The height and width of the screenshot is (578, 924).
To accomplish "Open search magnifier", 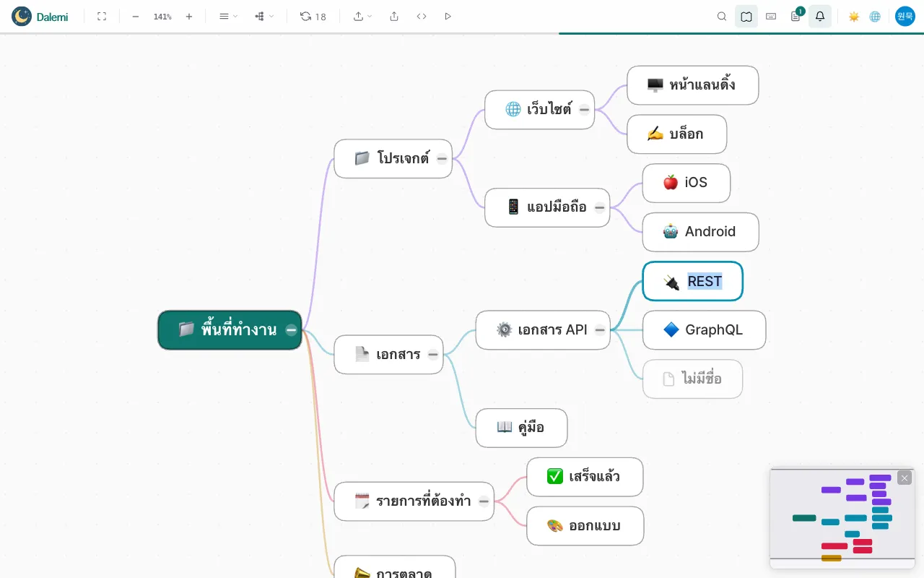I will pos(722,16).
